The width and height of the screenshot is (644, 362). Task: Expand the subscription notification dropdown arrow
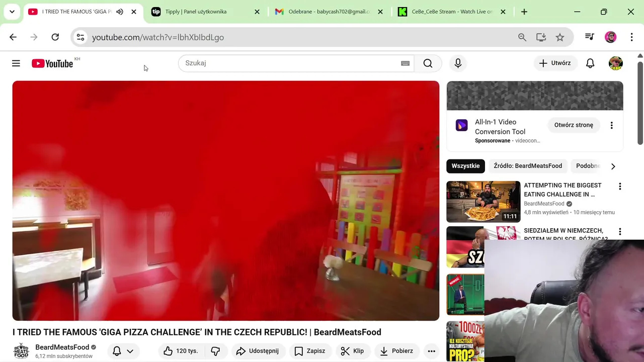click(x=130, y=351)
